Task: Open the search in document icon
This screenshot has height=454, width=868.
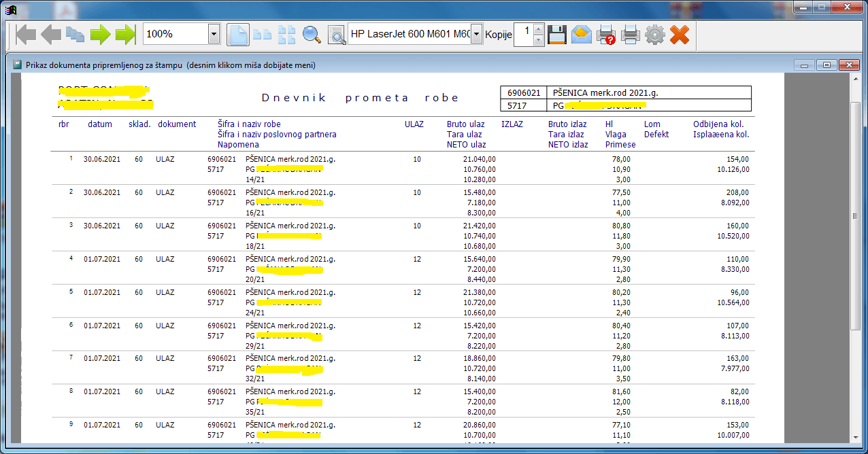Action: [336, 35]
